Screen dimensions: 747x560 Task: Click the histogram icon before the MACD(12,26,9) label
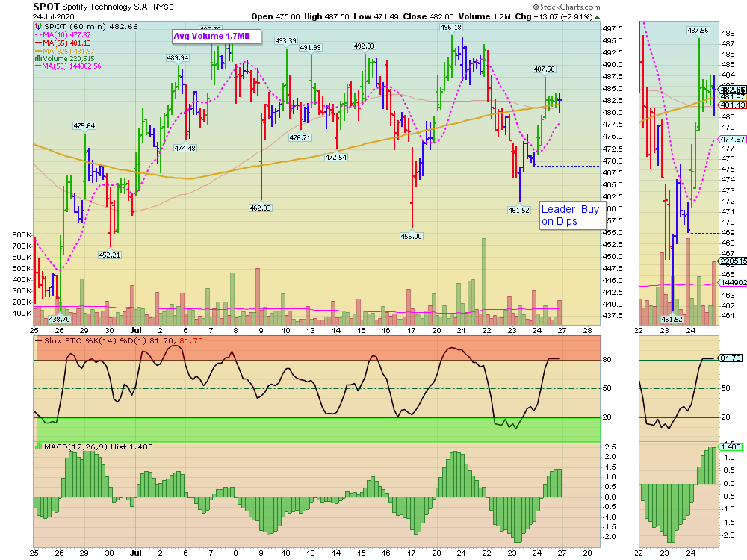pos(39,447)
